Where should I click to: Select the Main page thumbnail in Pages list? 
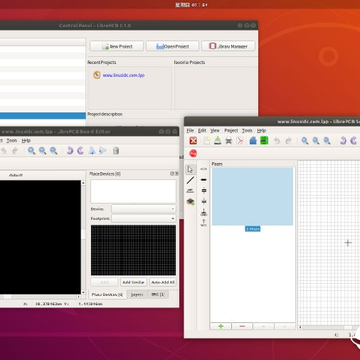[x=253, y=196]
